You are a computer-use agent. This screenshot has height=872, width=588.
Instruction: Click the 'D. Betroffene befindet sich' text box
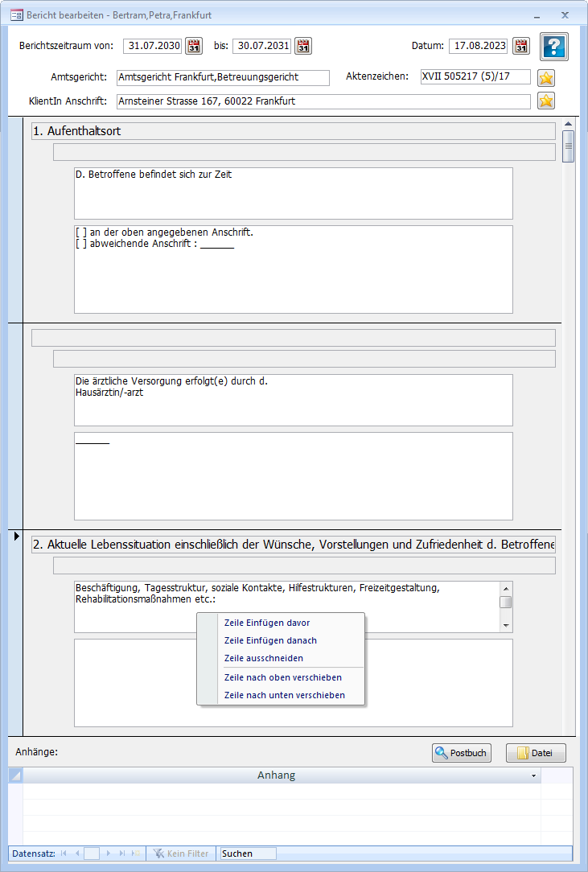tap(294, 194)
